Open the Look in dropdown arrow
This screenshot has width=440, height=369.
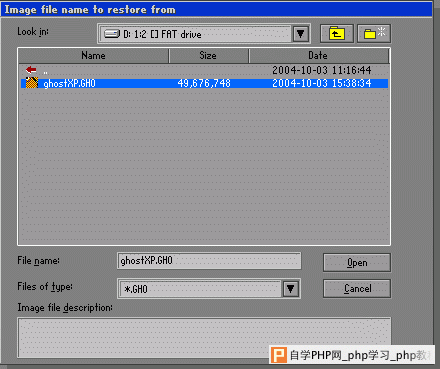pos(300,34)
